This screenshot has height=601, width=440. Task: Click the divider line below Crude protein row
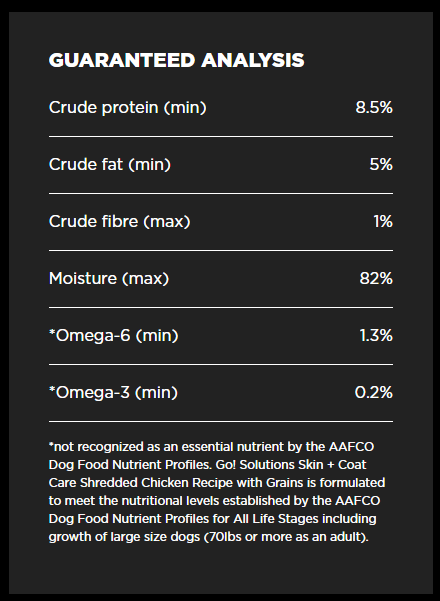(221, 136)
